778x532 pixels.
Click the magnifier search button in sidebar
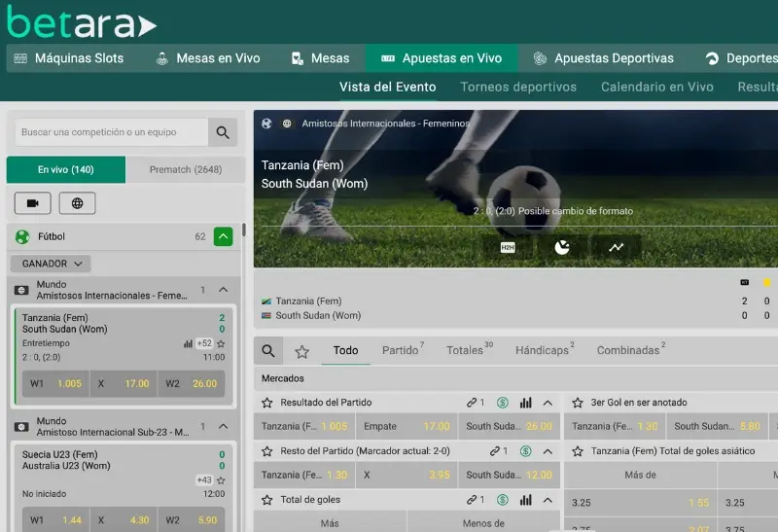pos(223,132)
